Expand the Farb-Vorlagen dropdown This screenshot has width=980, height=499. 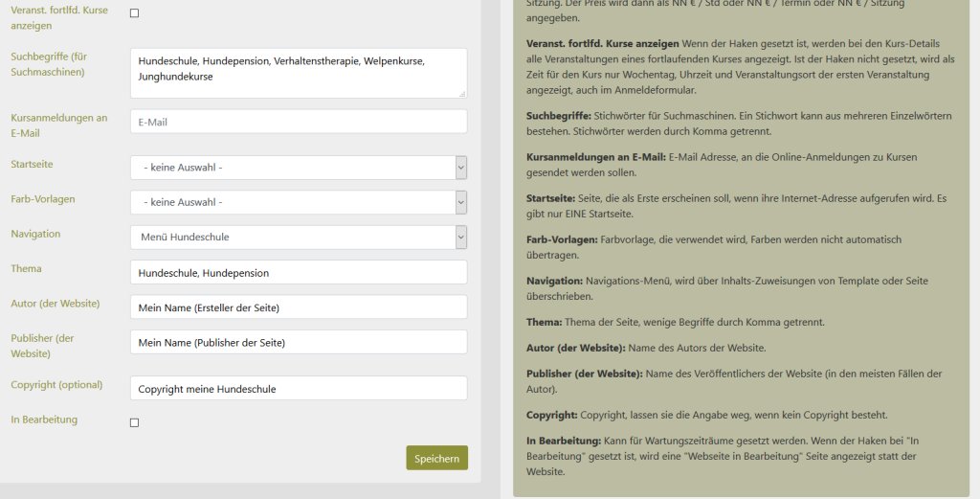299,202
